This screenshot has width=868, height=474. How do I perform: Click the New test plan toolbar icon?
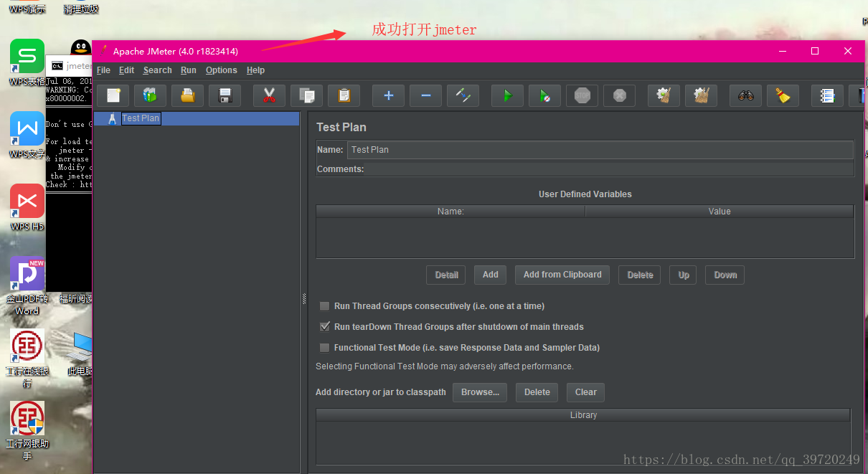(113, 95)
